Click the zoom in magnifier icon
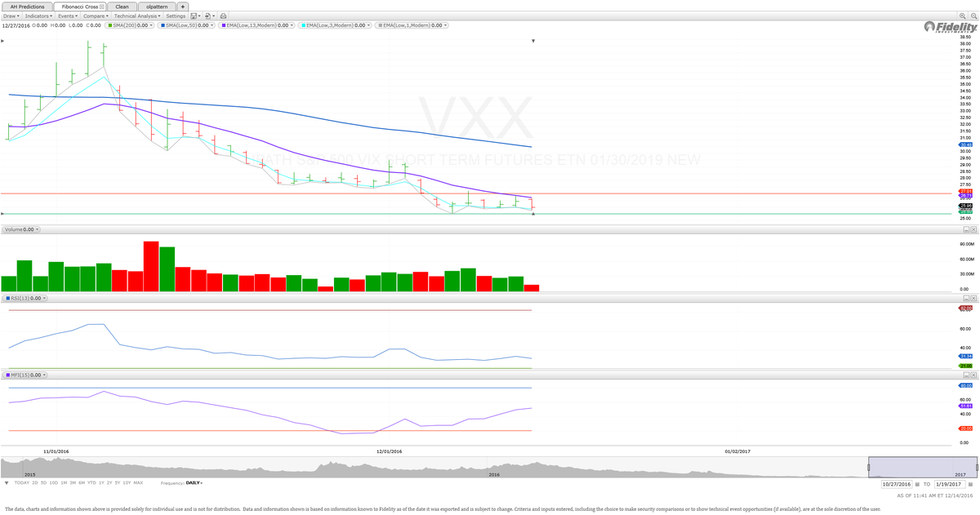The width and height of the screenshot is (980, 515). point(963,16)
